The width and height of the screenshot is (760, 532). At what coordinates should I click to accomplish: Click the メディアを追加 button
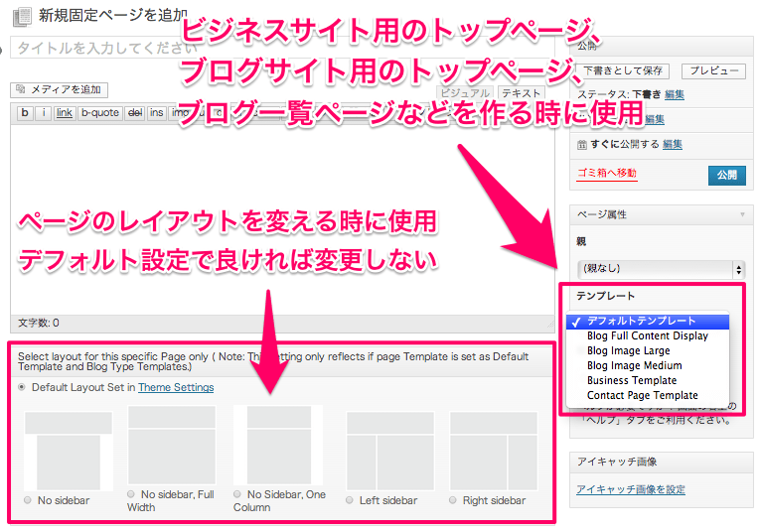[60, 89]
